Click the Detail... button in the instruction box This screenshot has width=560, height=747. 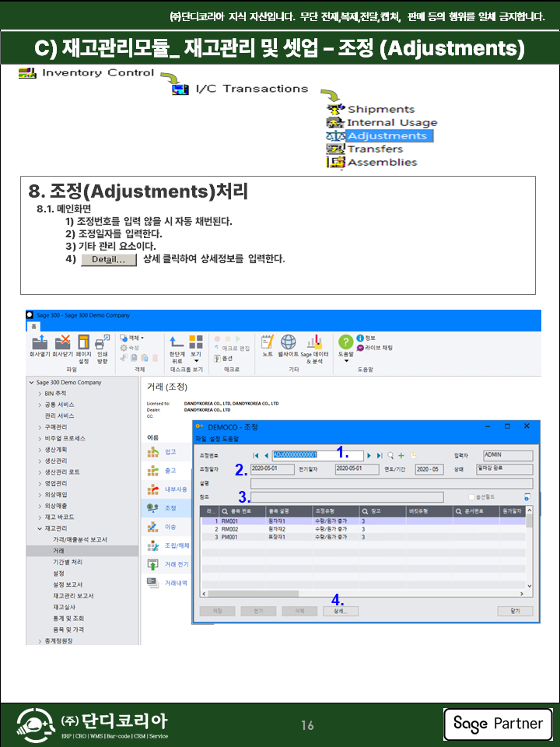[x=109, y=260]
